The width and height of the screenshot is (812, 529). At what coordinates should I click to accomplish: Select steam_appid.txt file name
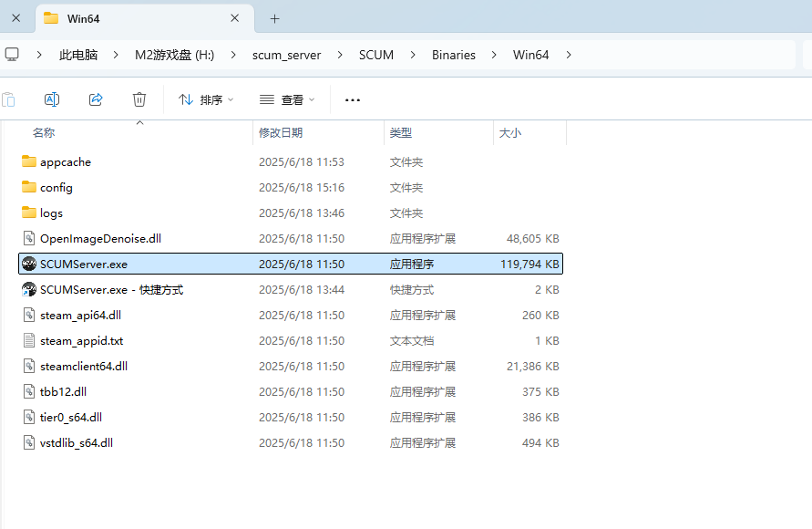click(82, 341)
